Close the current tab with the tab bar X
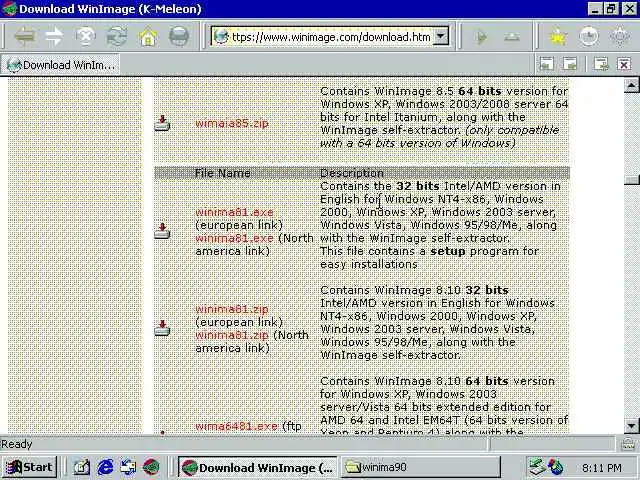640x480 pixels. pyautogui.click(x=624, y=64)
